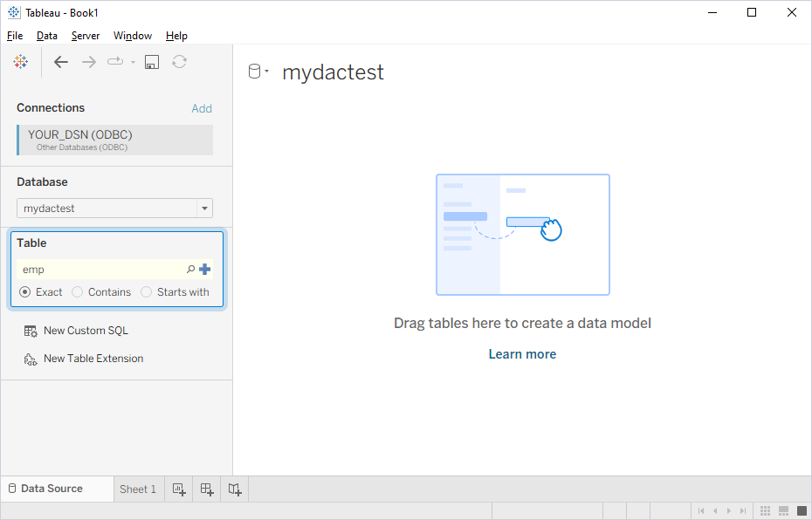Switch to the Sheet 1 tab
This screenshot has width=812, height=520.
(x=138, y=489)
